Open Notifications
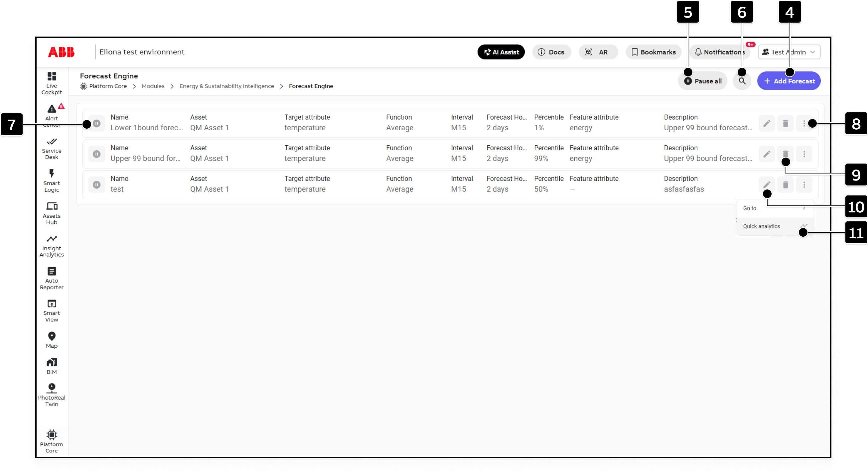 (x=720, y=52)
